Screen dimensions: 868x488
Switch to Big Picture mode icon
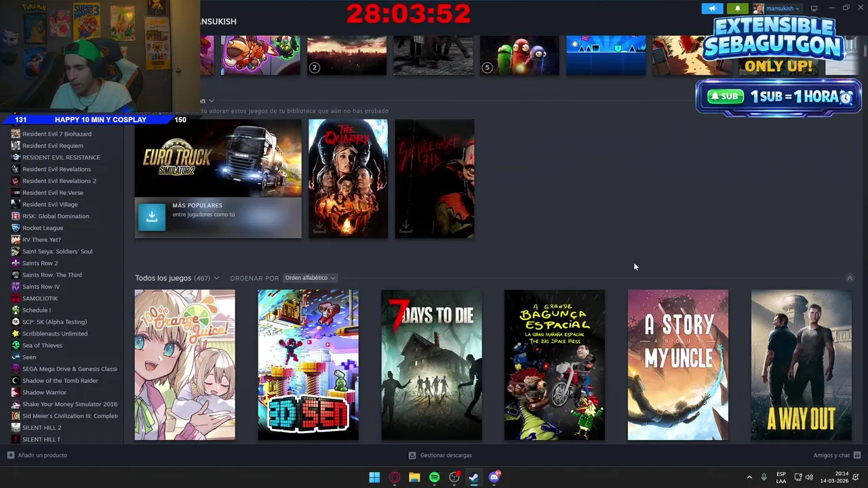click(814, 9)
